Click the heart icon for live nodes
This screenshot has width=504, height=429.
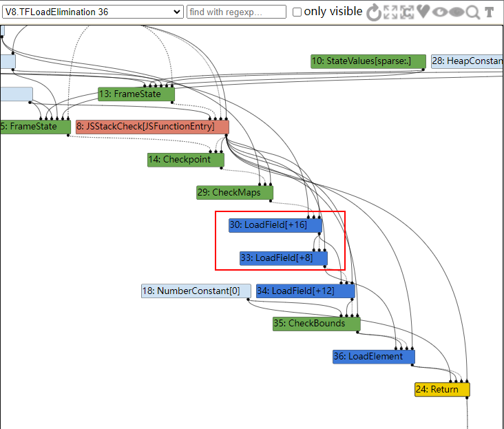(x=423, y=12)
